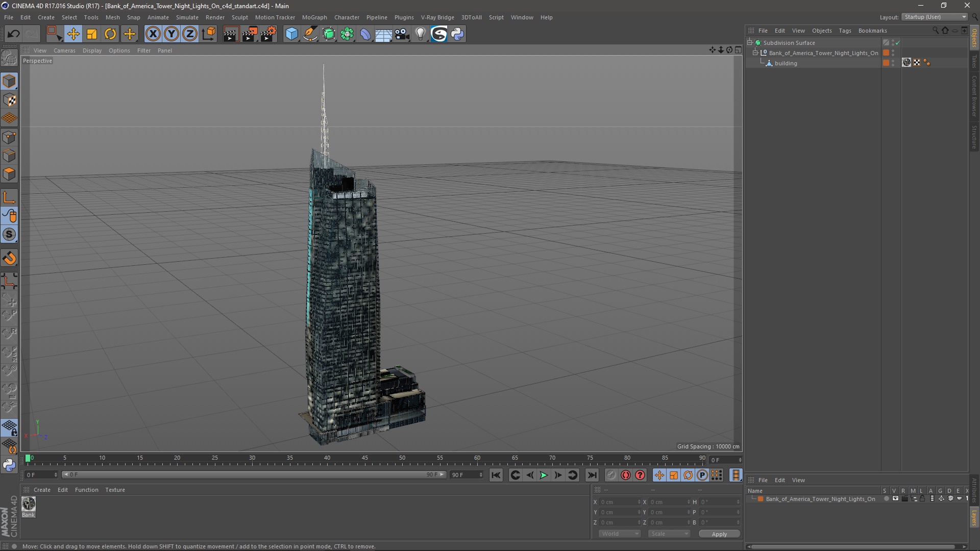Open viewport Display menu
Screen dimensions: 980x551
tap(92, 51)
